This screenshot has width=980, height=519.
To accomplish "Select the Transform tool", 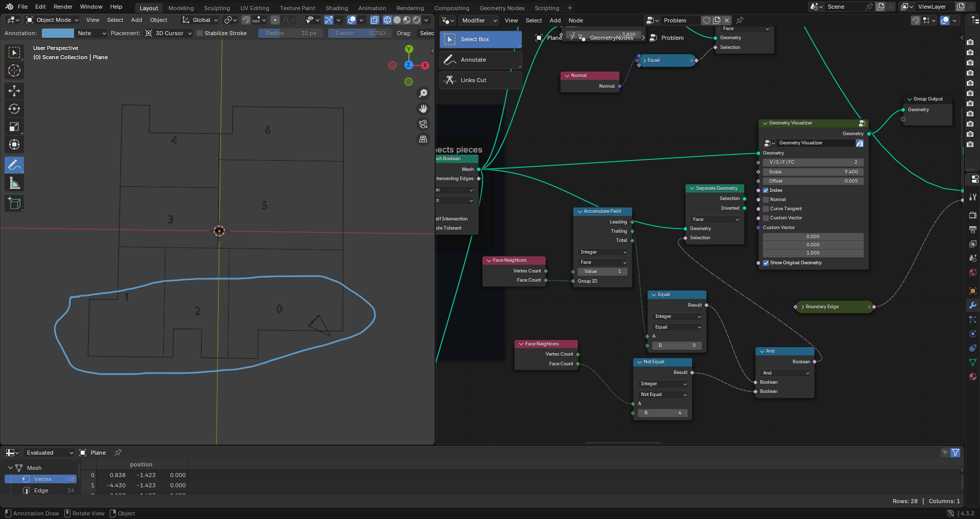I will click(14, 144).
